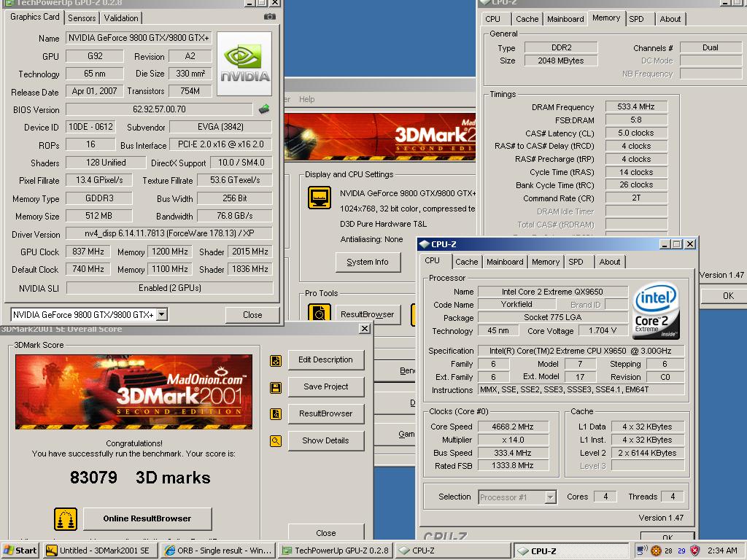Click ResultBrowser button in score window
Image resolution: width=747 pixels, height=560 pixels.
click(x=326, y=413)
